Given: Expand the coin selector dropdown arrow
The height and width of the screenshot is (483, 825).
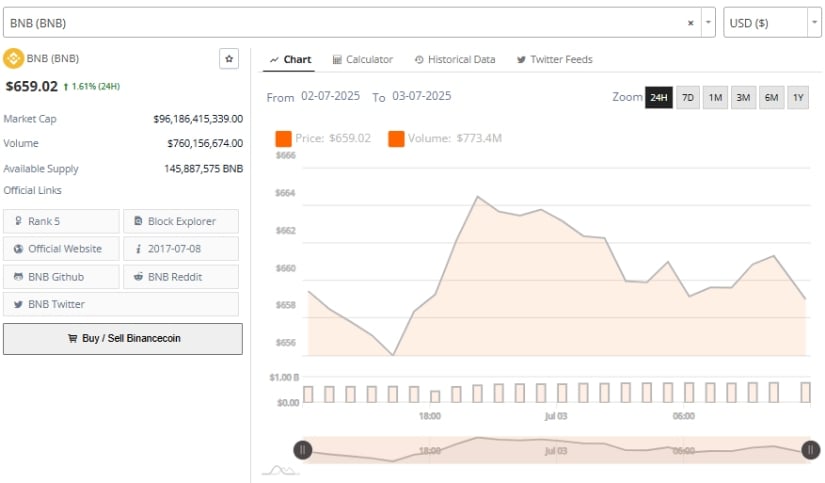Looking at the screenshot, I should point(708,23).
